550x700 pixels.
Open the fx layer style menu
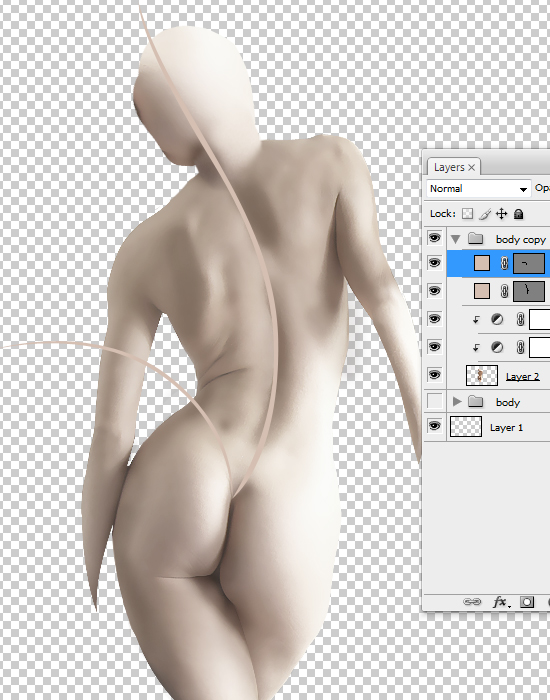tap(500, 602)
